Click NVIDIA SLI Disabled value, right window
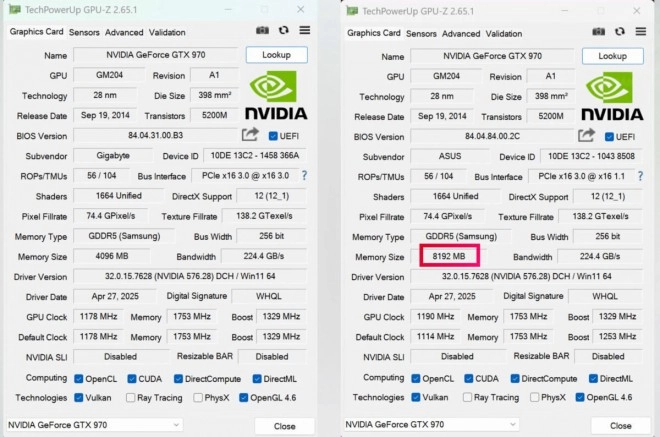This screenshot has height=437, width=660. (x=458, y=357)
